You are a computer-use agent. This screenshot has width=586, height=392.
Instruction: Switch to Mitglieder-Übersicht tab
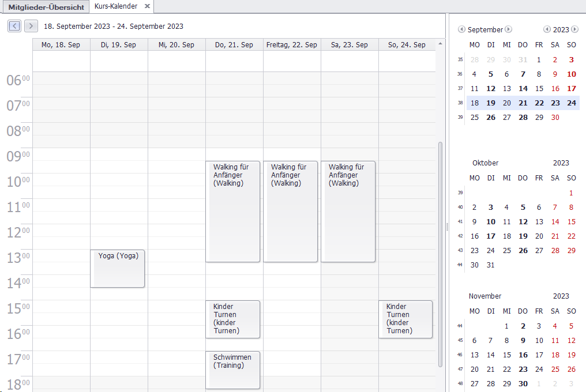46,7
